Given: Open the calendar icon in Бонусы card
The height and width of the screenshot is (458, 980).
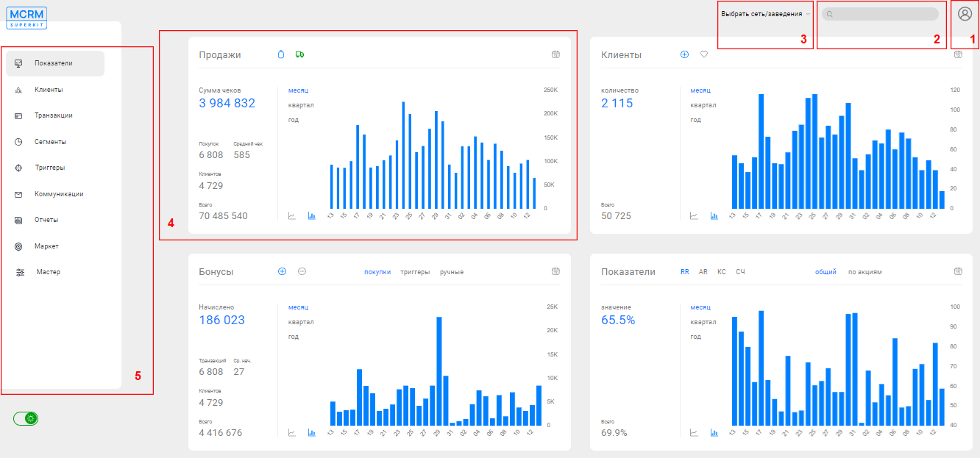Looking at the screenshot, I should (555, 271).
